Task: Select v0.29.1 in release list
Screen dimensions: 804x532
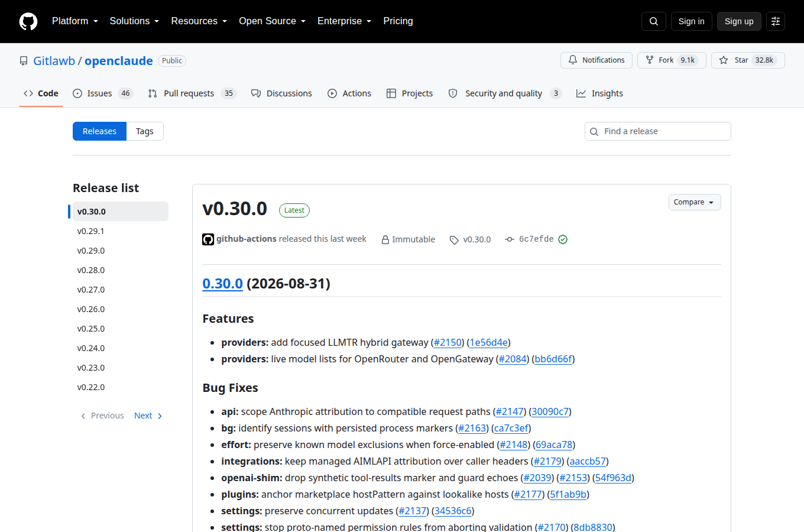Action: pos(121,231)
